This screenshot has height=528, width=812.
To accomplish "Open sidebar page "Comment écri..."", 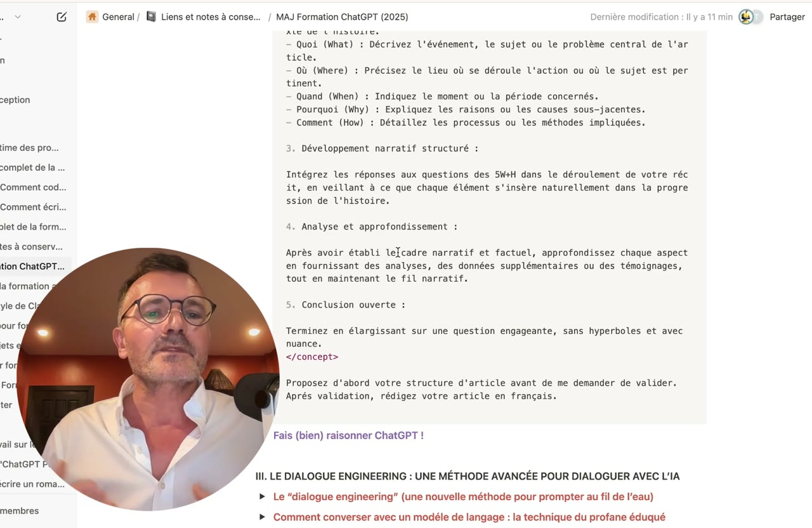I will [x=33, y=207].
